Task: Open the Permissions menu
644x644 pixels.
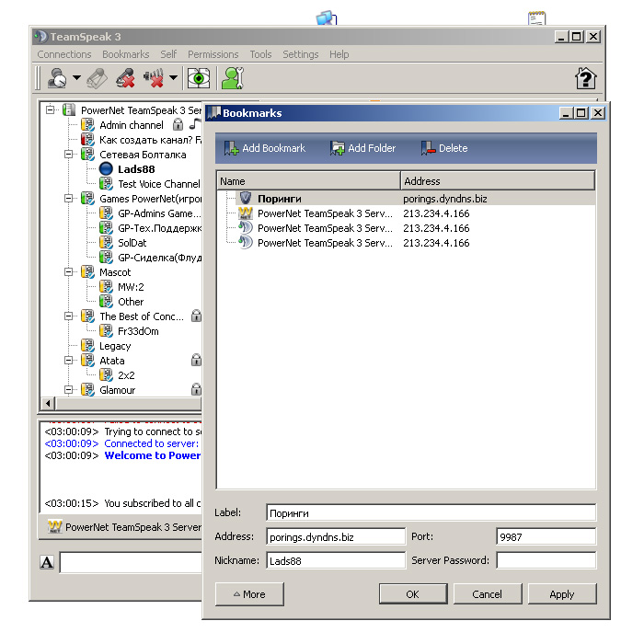Action: click(213, 54)
